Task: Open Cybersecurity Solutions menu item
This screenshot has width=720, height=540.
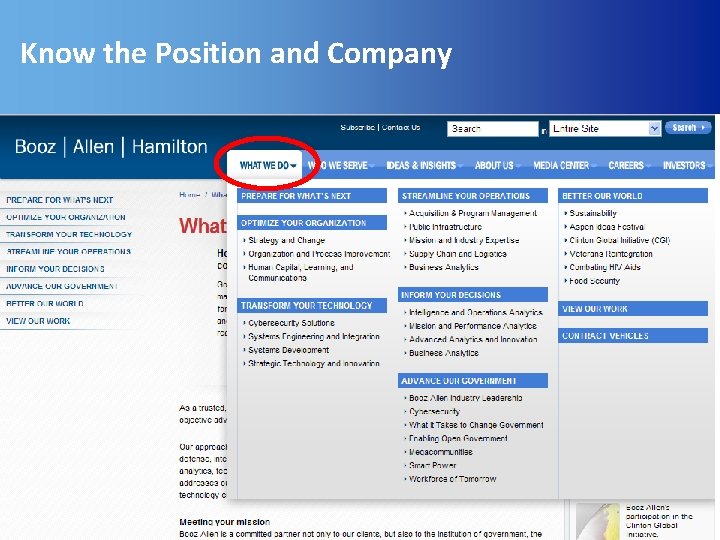Action: [291, 323]
